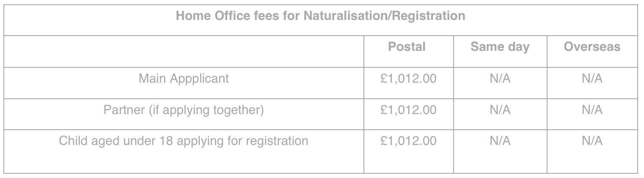Select the Same day column header
This screenshot has height=178, width=644.
[x=500, y=47]
